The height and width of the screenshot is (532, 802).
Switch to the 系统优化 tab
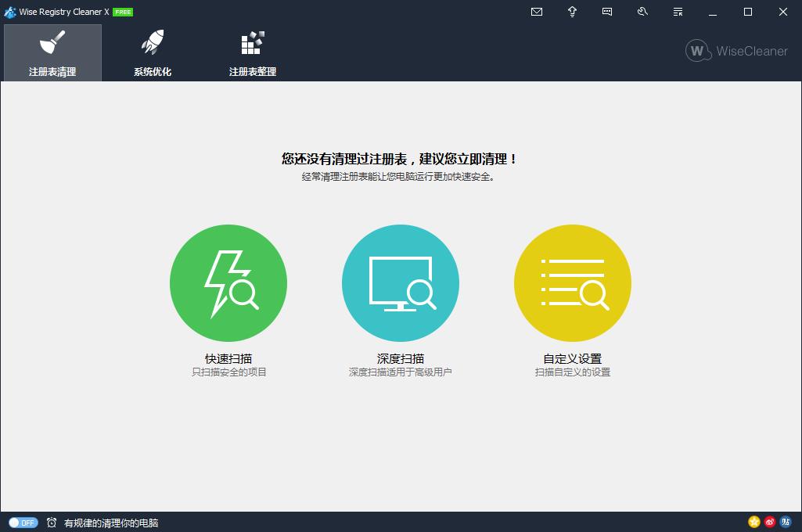[x=152, y=52]
